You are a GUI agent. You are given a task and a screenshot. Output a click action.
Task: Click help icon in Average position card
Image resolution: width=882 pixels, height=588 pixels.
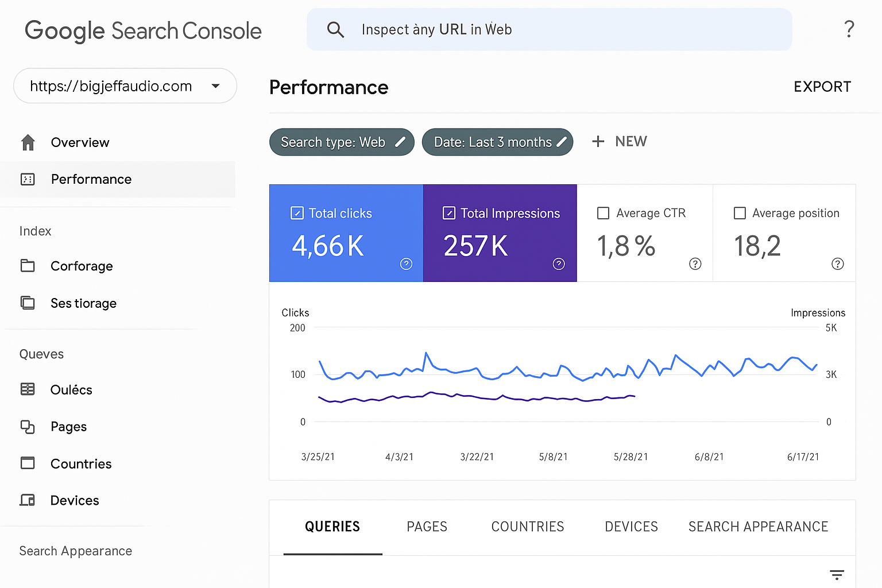pos(837,264)
